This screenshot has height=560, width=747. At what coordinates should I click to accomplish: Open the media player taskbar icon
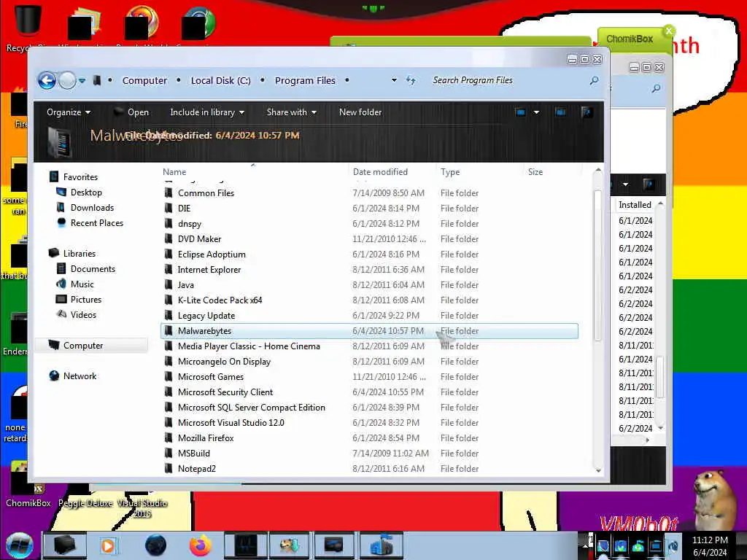tap(108, 545)
